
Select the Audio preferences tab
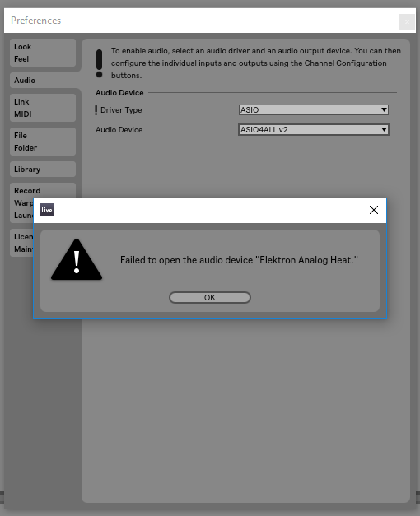pyautogui.click(x=43, y=81)
